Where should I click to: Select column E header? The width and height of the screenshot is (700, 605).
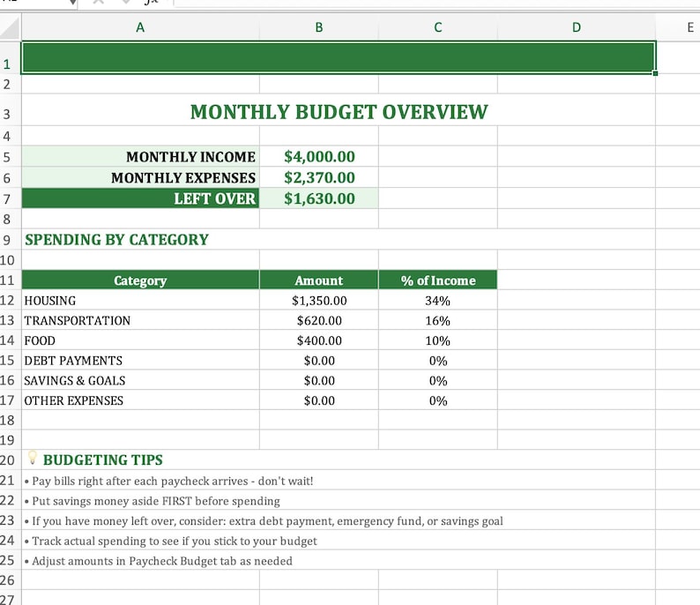click(x=690, y=27)
